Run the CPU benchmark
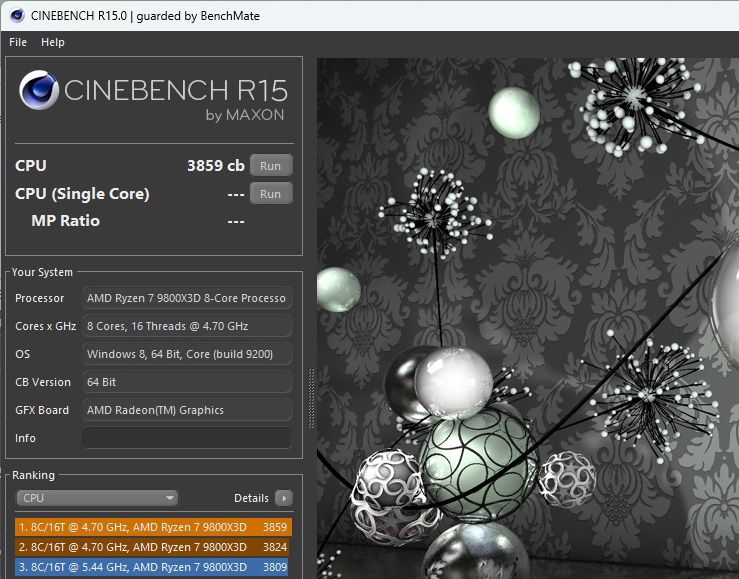Viewport: 739px width, 579px height. coord(271,166)
